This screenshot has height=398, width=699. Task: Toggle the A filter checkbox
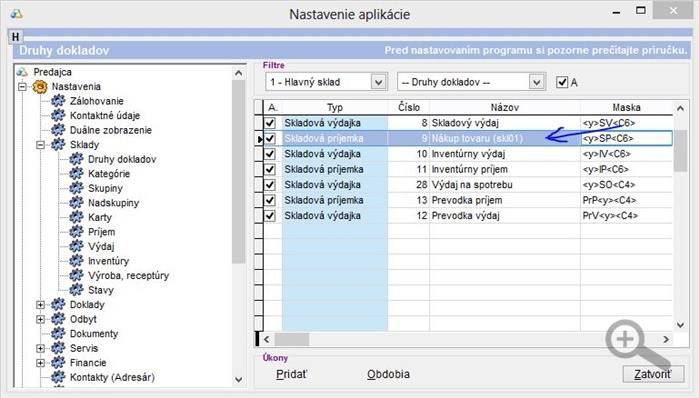tap(562, 82)
